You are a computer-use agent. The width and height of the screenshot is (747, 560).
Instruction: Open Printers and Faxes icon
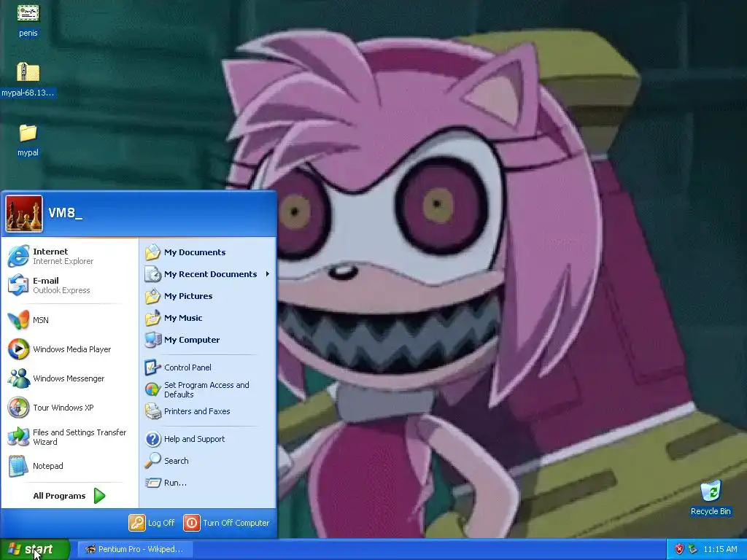click(x=153, y=411)
